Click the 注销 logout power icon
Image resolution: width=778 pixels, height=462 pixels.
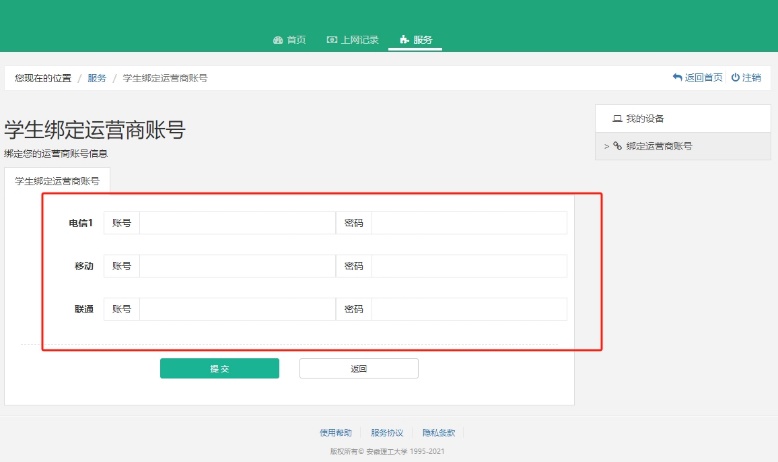click(735, 77)
